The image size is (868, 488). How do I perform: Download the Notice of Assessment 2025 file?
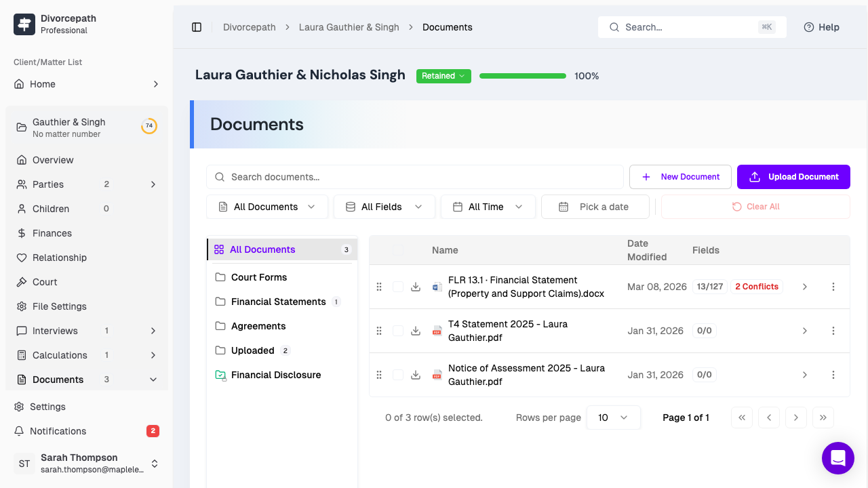(416, 375)
